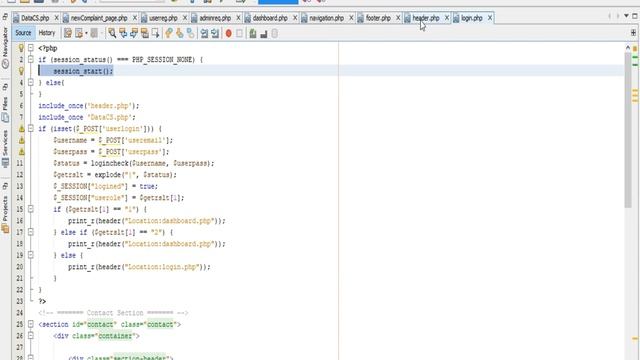This screenshot has width=640, height=360.
Task: Collapse the else fold on line 19
Action: [31, 255]
